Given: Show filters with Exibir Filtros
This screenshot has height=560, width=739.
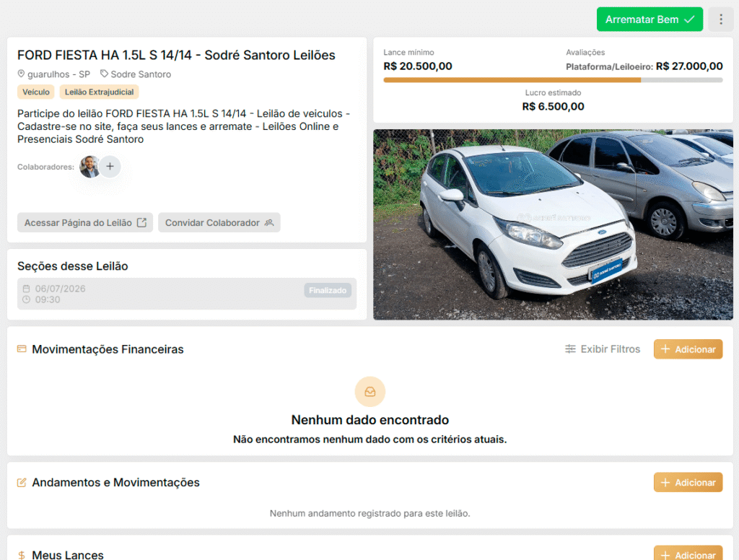Looking at the screenshot, I should [603, 349].
